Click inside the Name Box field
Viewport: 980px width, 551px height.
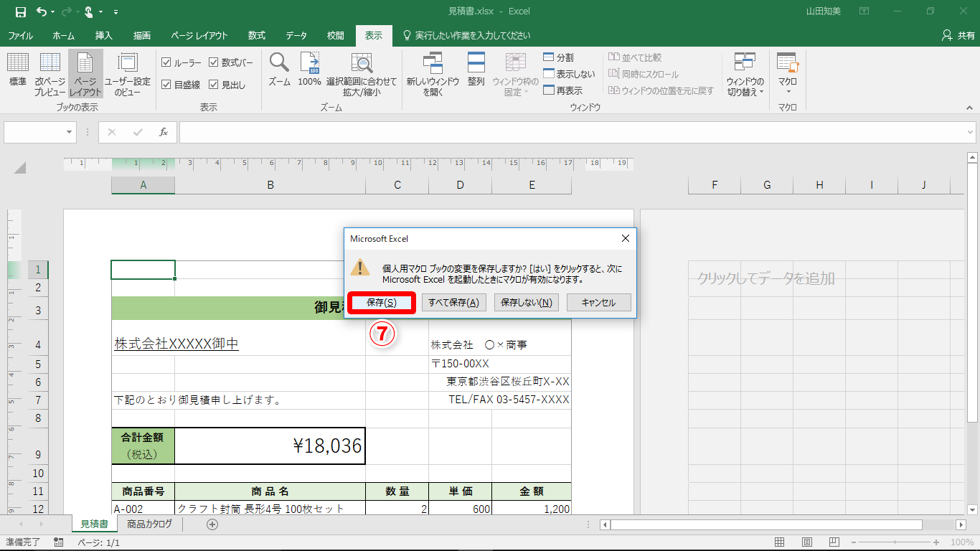point(34,132)
